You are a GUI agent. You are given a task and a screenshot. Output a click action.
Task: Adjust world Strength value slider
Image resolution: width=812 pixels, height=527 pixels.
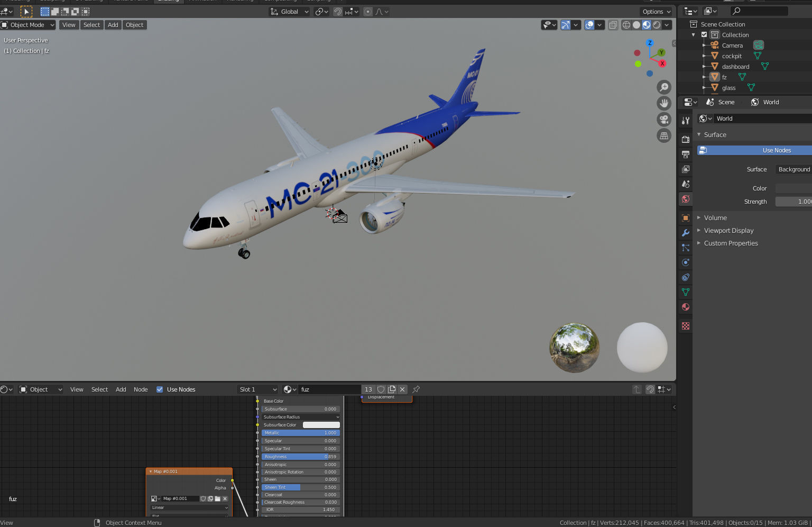793,202
